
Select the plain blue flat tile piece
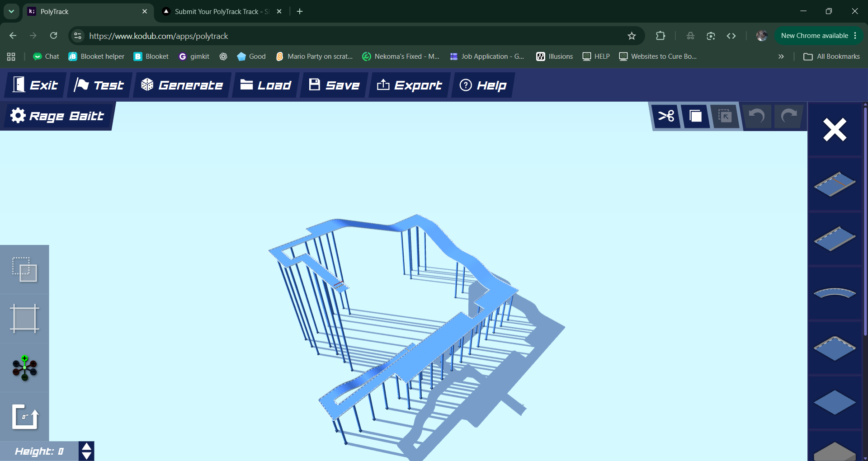point(835,402)
